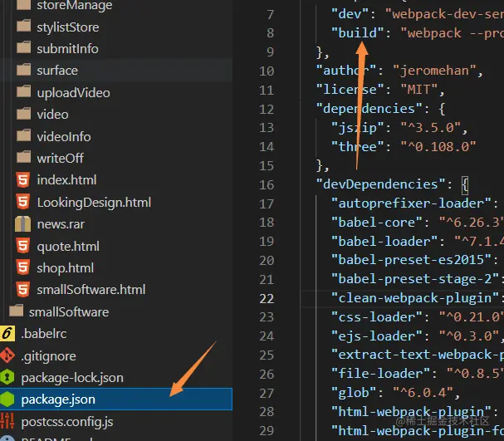Open smallSoftware.html file
504x441 pixels.
[91, 290]
